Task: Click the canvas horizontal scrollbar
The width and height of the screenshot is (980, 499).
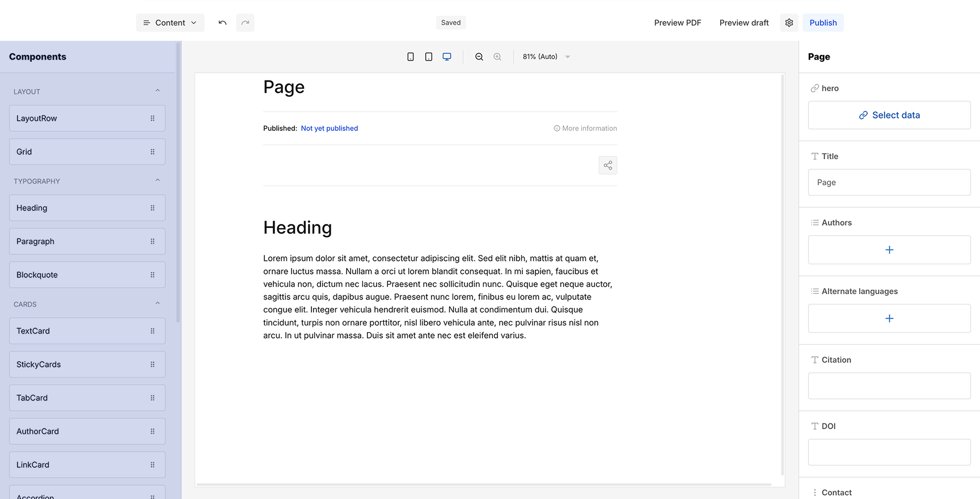Action: 484,485
